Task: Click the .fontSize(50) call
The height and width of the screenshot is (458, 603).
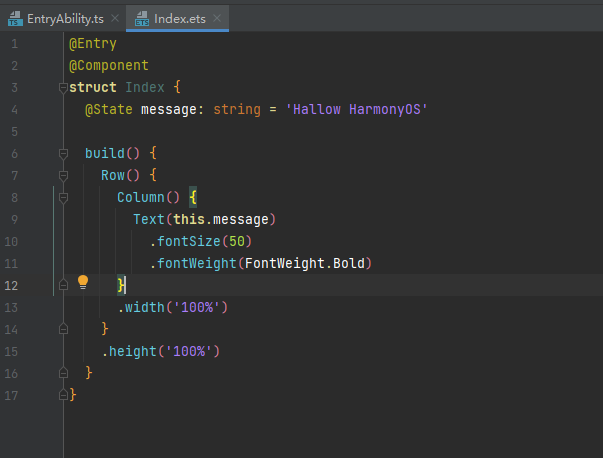Action: pyautogui.click(x=200, y=241)
